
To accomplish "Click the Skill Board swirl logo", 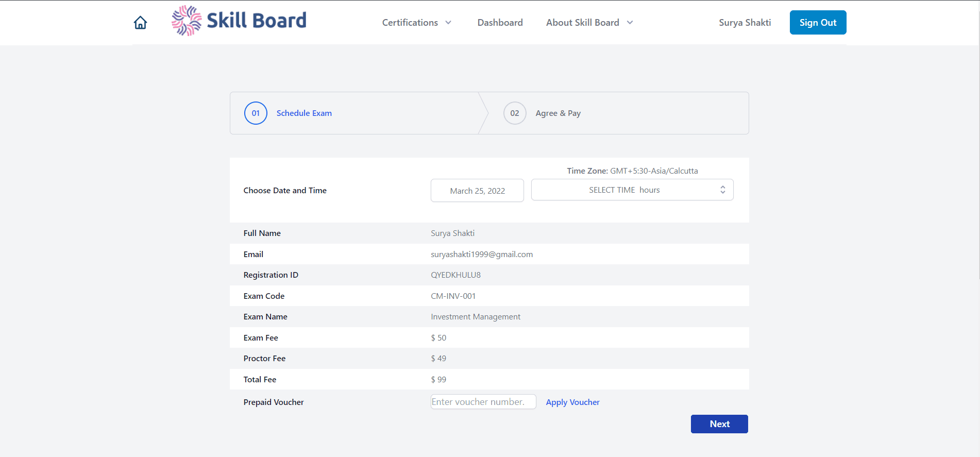I will click(x=187, y=21).
